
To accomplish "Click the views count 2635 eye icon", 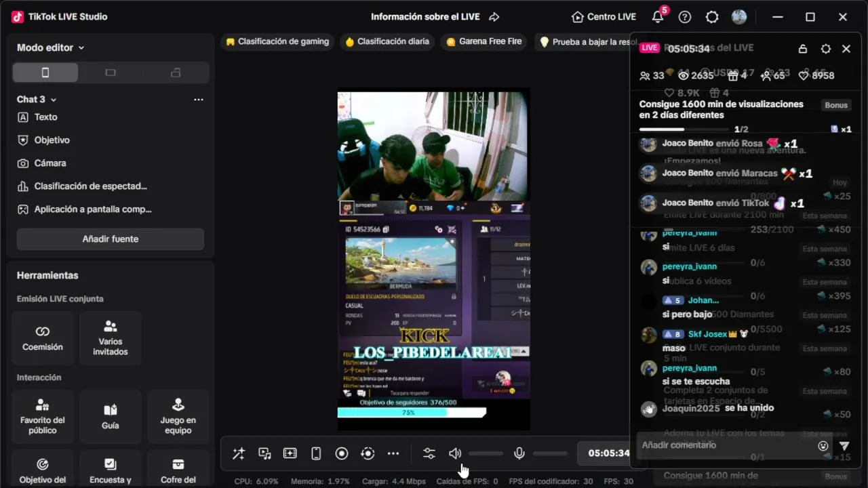I will tap(684, 76).
